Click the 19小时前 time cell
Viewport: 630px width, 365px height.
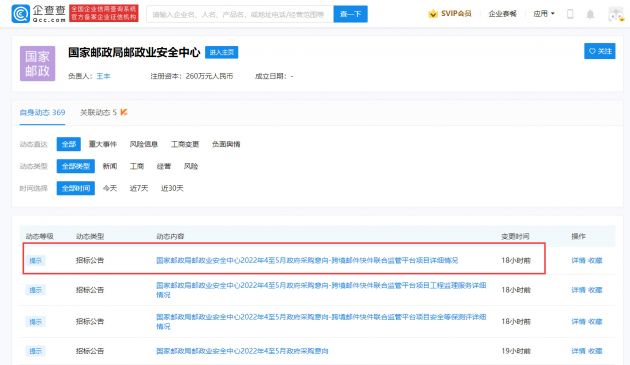click(x=516, y=351)
